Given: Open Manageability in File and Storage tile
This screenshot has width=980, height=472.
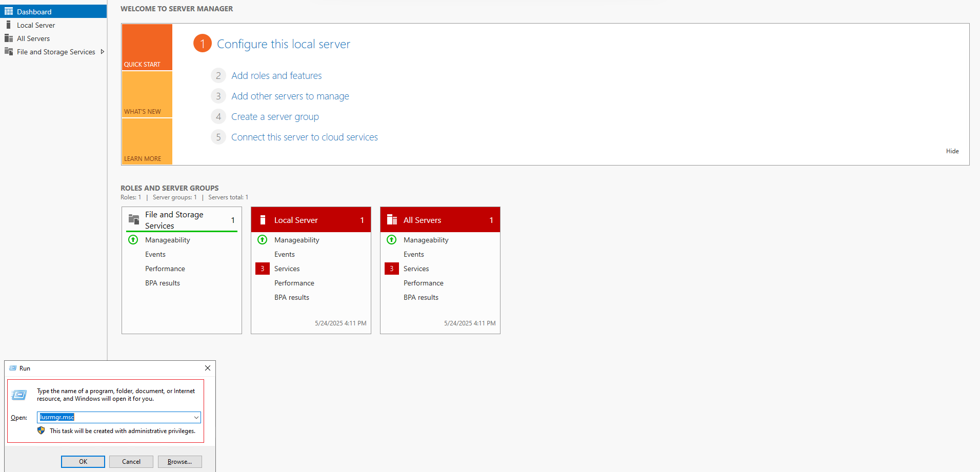Looking at the screenshot, I should [x=167, y=240].
